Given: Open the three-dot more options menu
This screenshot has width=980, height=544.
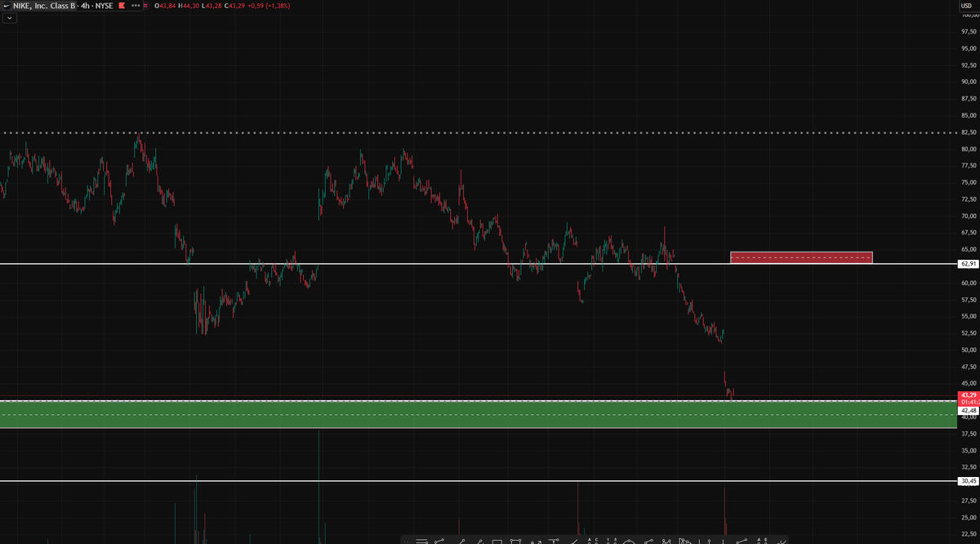Looking at the screenshot, I should (x=135, y=7).
